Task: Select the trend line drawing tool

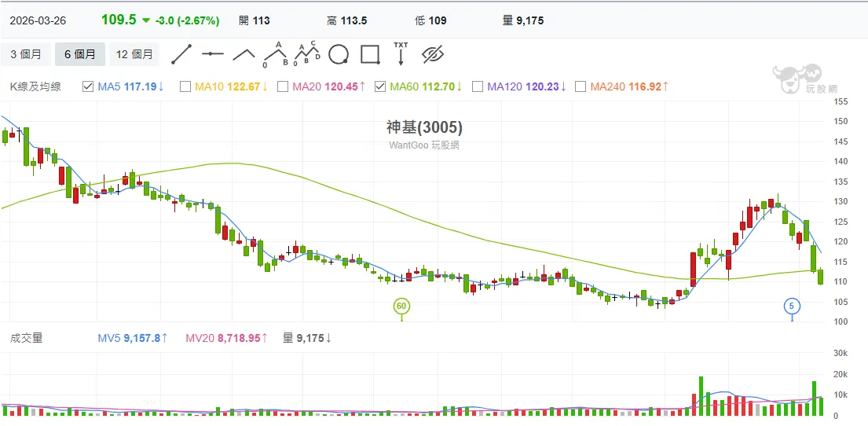Action: pyautogui.click(x=181, y=54)
